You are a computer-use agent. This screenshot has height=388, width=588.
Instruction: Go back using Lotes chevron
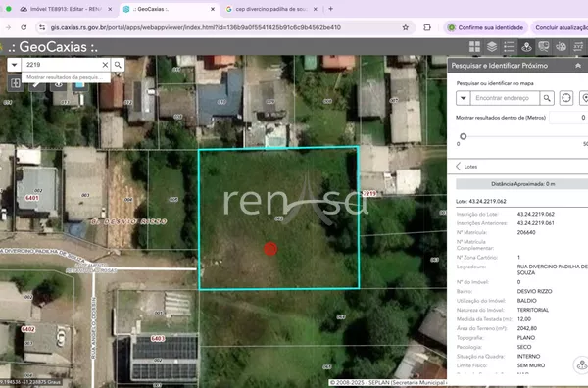coord(459,166)
